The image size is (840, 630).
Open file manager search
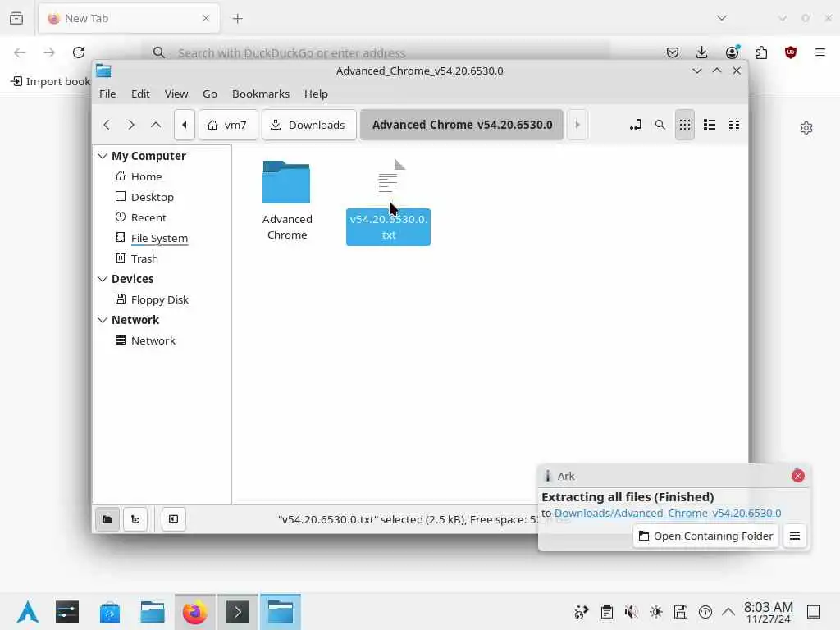tap(660, 125)
